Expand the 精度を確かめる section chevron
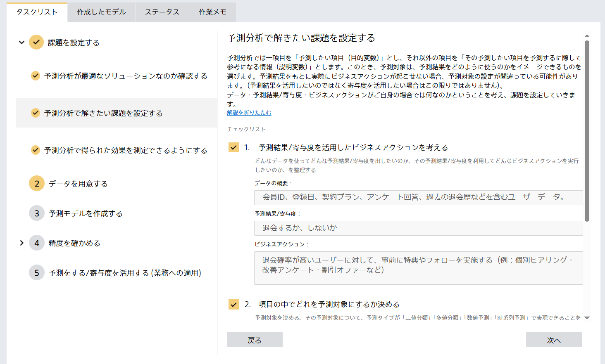The image size is (605, 364). pyautogui.click(x=21, y=243)
